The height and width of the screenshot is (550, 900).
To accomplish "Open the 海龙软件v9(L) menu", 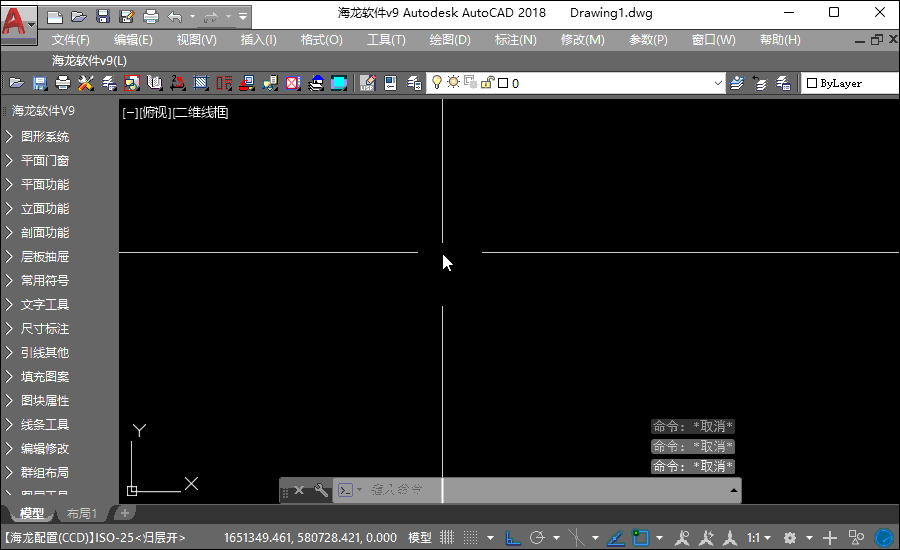I will [x=90, y=60].
